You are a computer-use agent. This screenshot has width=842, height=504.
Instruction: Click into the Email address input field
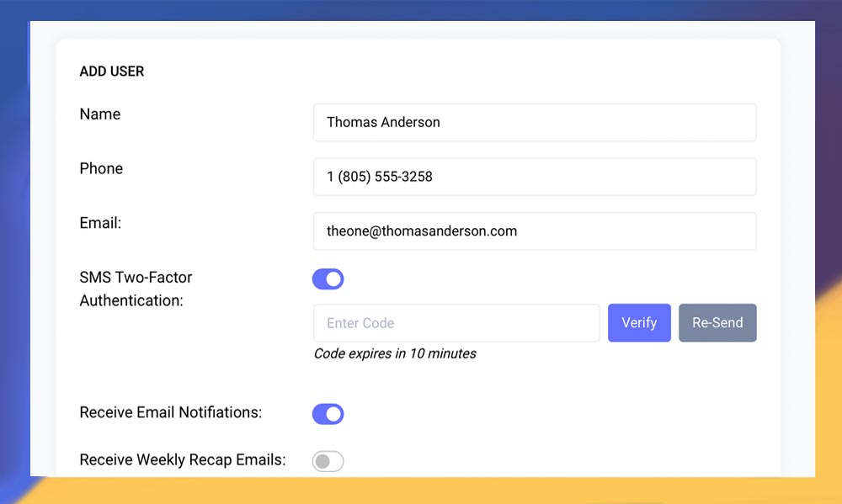click(534, 231)
